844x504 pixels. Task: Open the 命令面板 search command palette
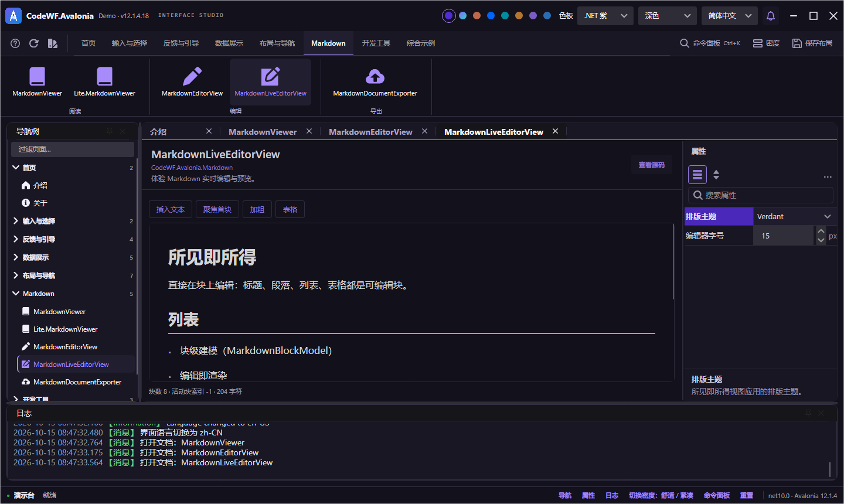[710, 43]
